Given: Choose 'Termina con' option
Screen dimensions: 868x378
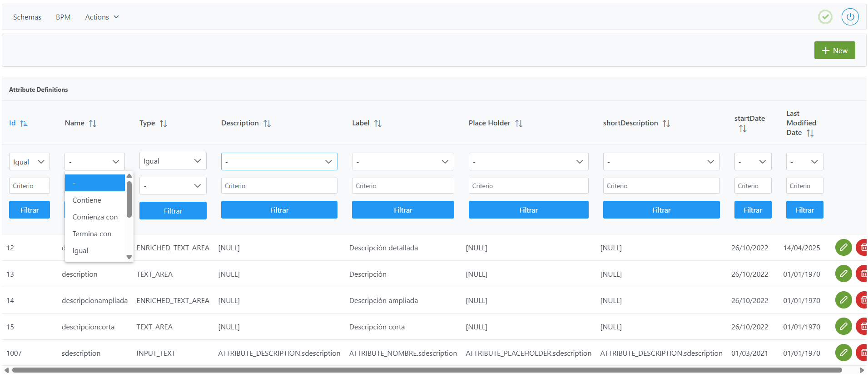Looking at the screenshot, I should click(x=92, y=234).
